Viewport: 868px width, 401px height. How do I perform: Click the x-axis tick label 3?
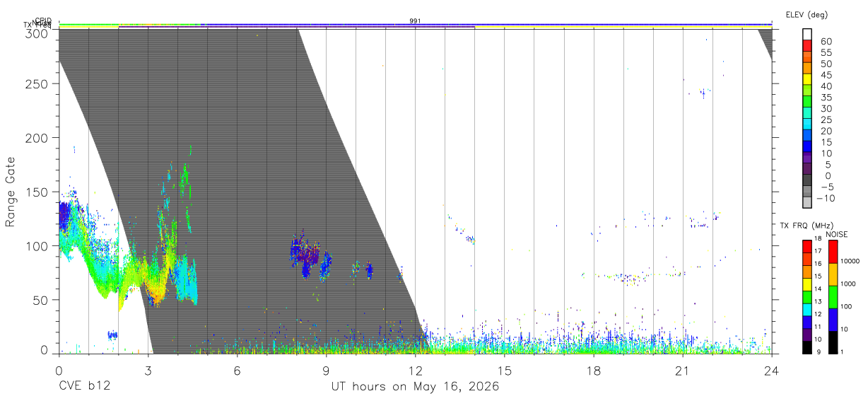(148, 370)
